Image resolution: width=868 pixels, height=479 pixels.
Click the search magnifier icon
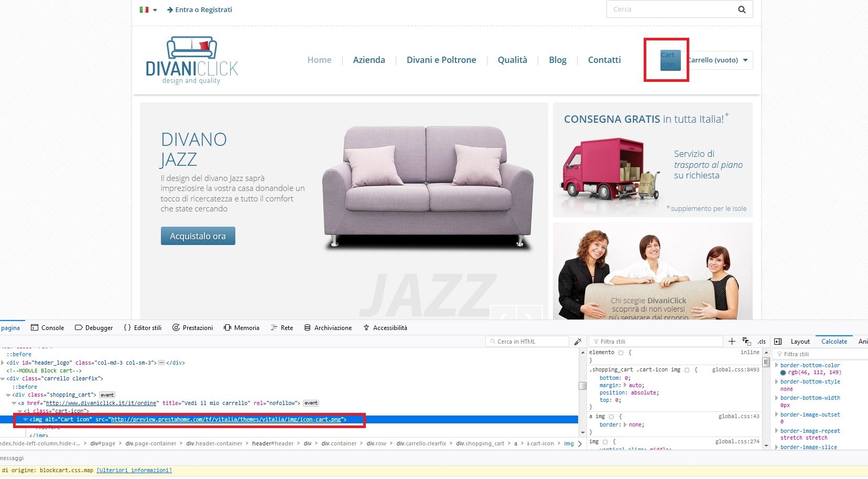[742, 9]
